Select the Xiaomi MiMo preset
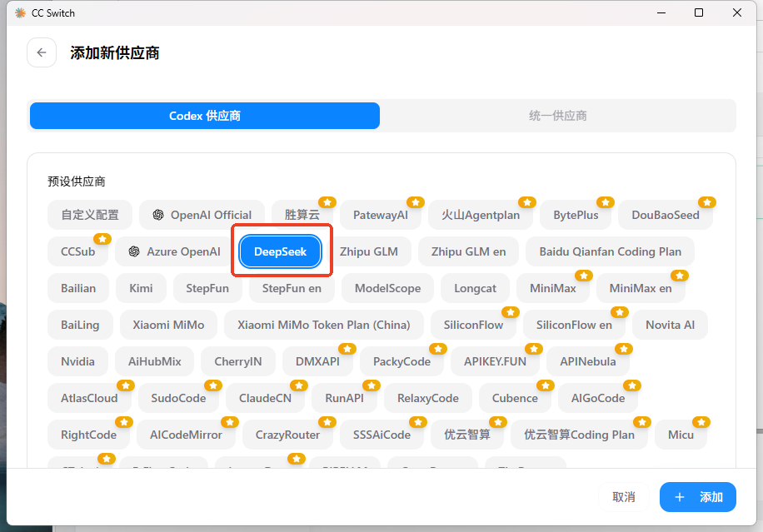The height and width of the screenshot is (532, 763). [168, 325]
